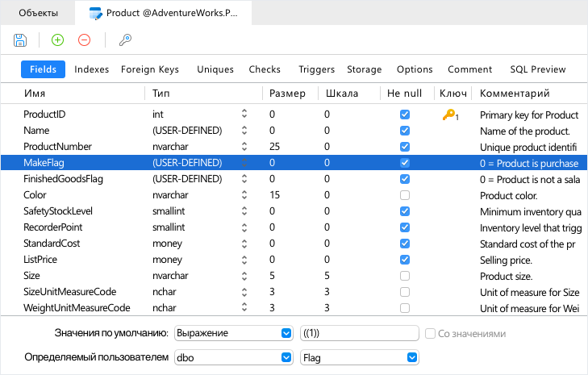Check the Со значениями checkbox
Image resolution: width=588 pixels, height=375 pixels.
(430, 333)
